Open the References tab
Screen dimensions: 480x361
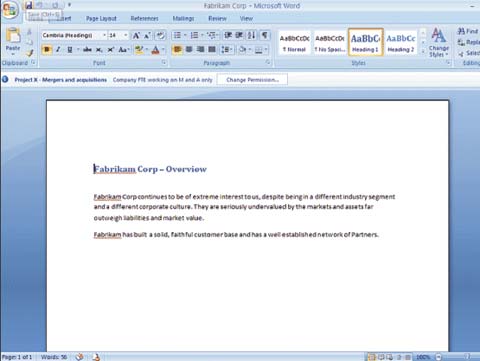pos(144,19)
